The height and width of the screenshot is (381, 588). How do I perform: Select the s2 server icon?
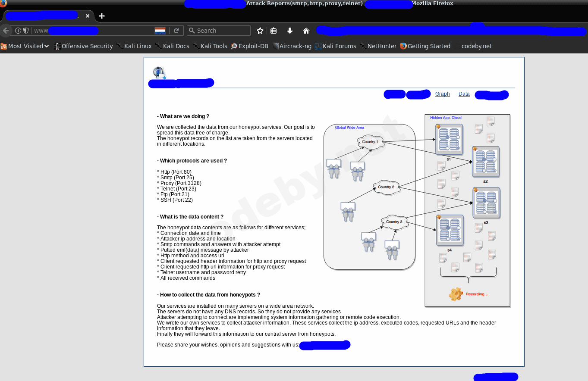point(486,162)
